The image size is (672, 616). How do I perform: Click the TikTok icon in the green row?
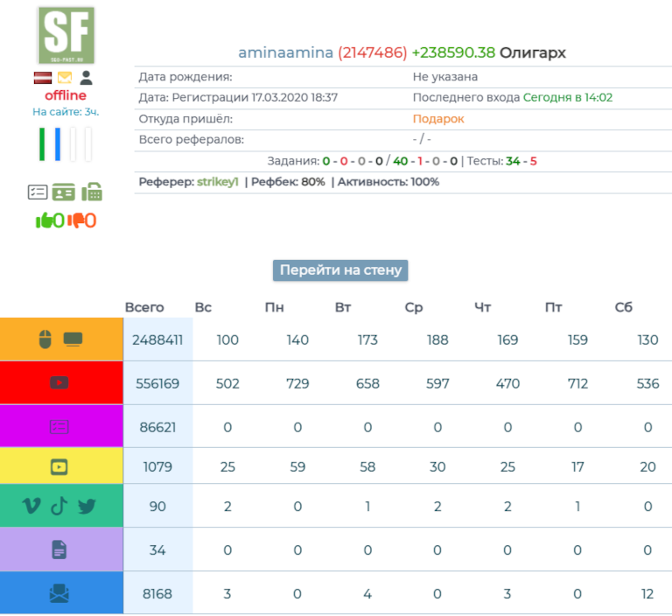tap(59, 506)
